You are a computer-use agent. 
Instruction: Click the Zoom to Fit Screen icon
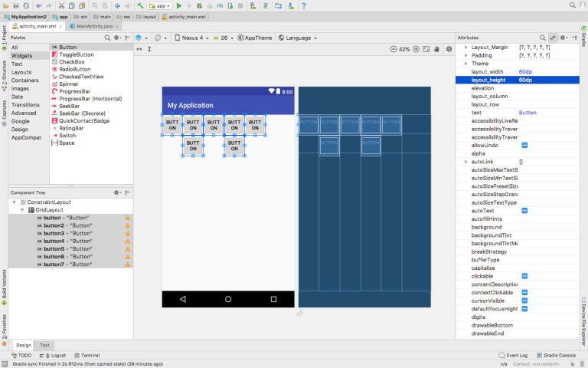(x=426, y=49)
